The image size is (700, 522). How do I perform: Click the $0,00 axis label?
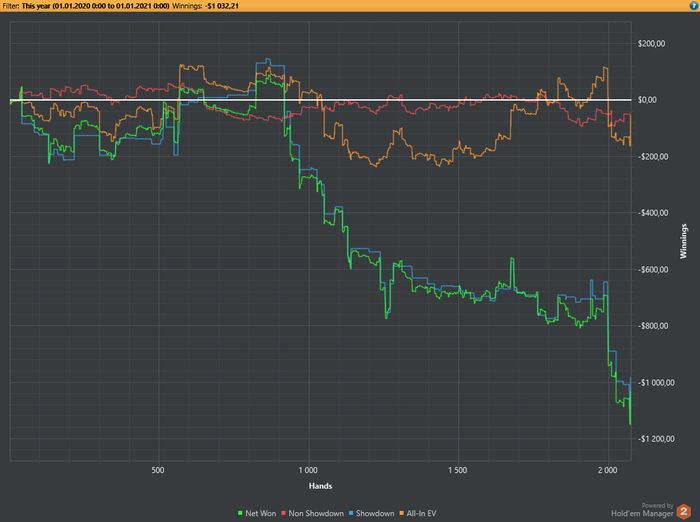647,100
